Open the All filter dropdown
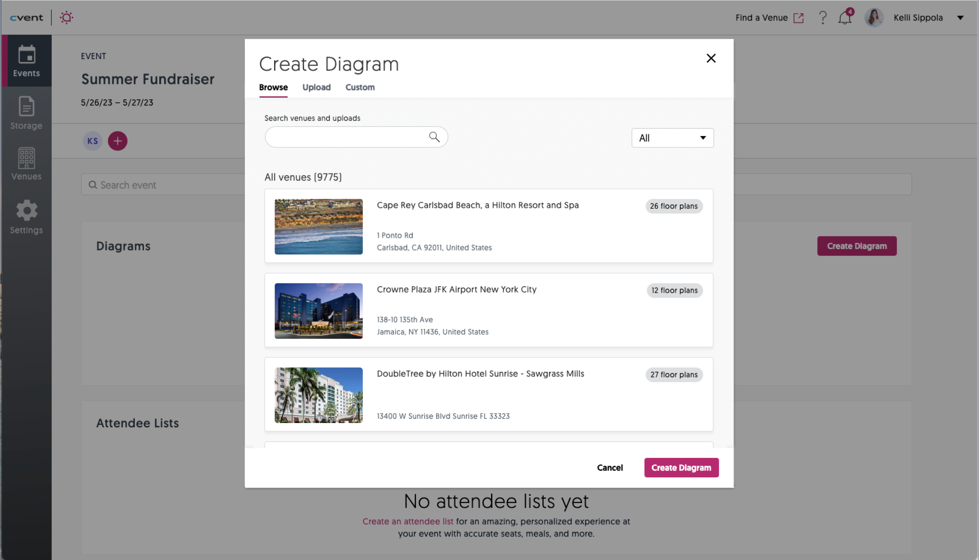Image resolution: width=979 pixels, height=560 pixels. pyautogui.click(x=673, y=138)
